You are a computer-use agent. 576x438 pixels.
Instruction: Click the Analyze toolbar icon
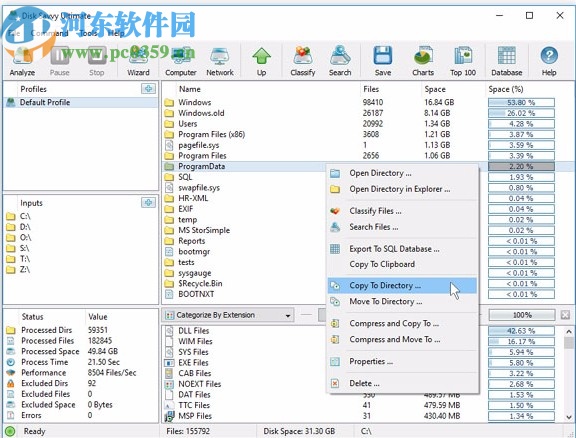22,61
